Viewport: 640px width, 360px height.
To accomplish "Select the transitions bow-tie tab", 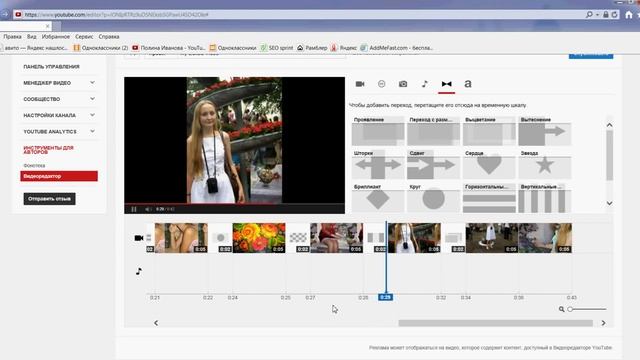I will pyautogui.click(x=447, y=84).
